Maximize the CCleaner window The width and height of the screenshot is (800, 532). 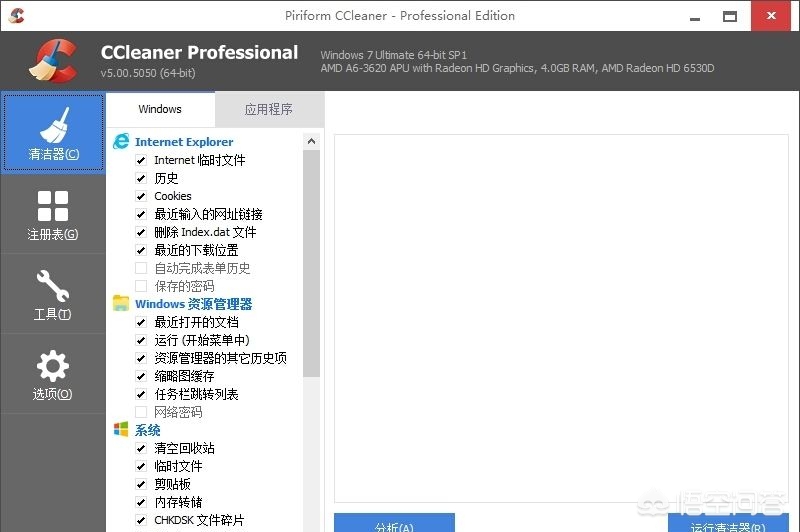click(730, 17)
